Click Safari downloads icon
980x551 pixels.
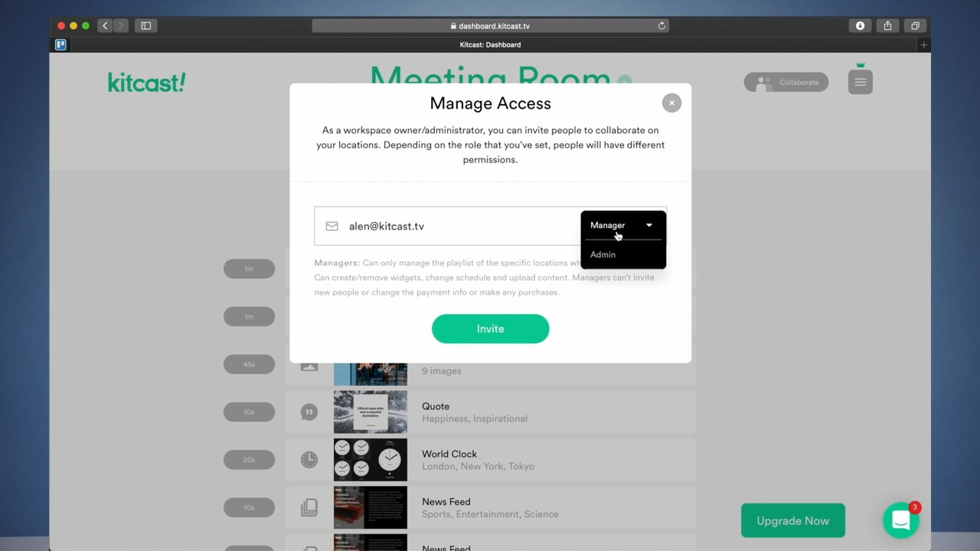click(860, 25)
